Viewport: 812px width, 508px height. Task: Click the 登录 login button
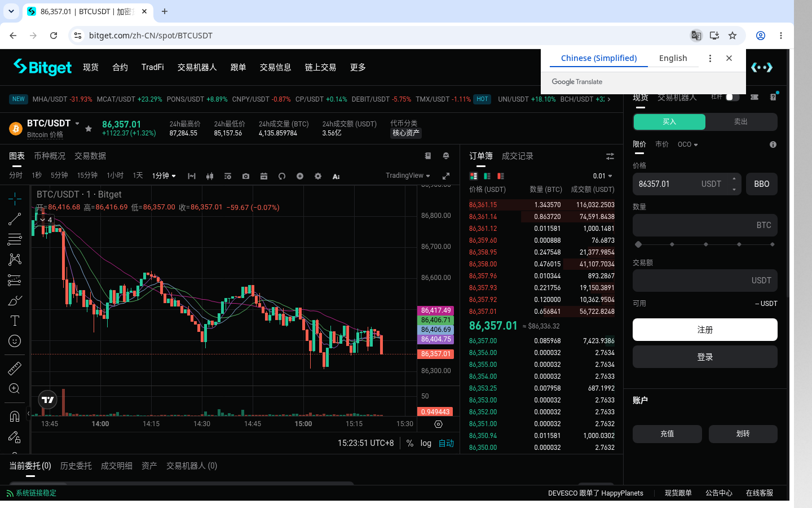pos(705,357)
